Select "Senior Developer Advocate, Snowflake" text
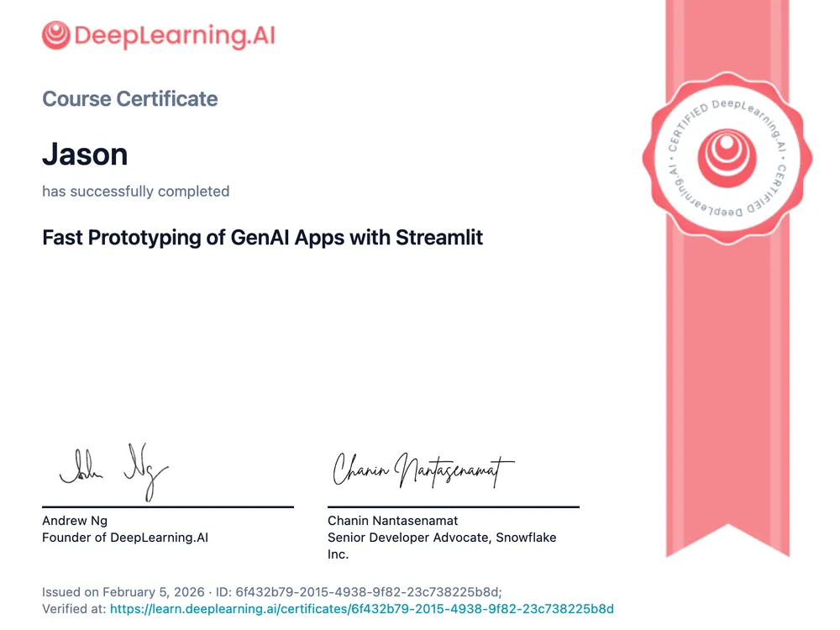840x630 pixels. (442, 538)
